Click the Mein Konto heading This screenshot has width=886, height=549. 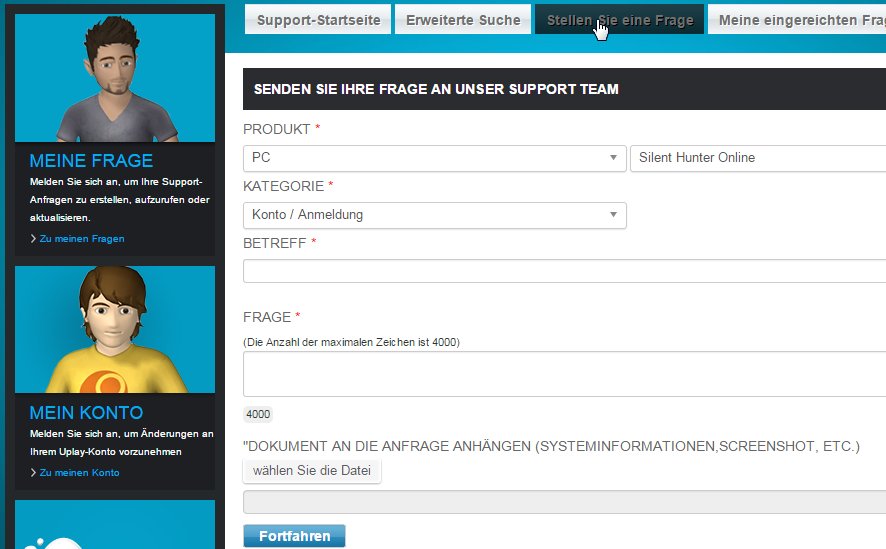click(x=86, y=413)
